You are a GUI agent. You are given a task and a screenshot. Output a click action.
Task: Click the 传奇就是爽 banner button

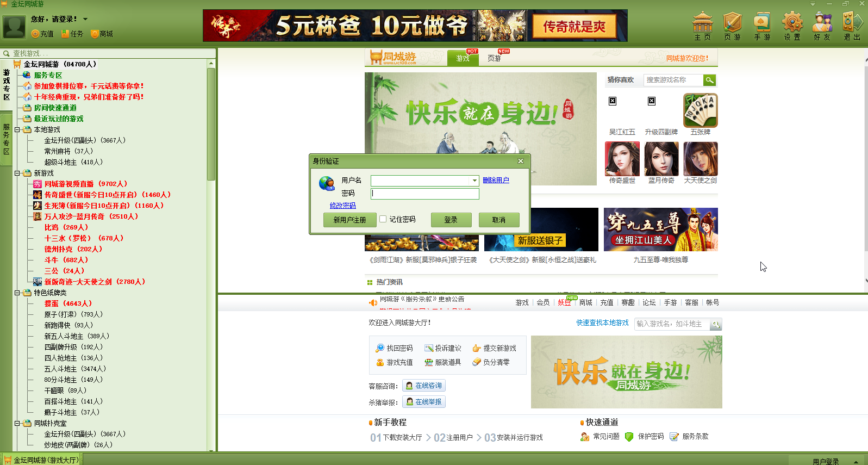click(574, 26)
